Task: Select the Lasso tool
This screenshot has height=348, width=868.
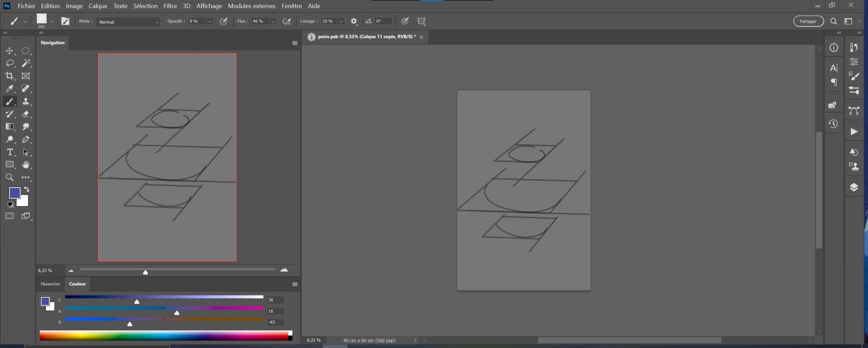Action: click(9, 63)
